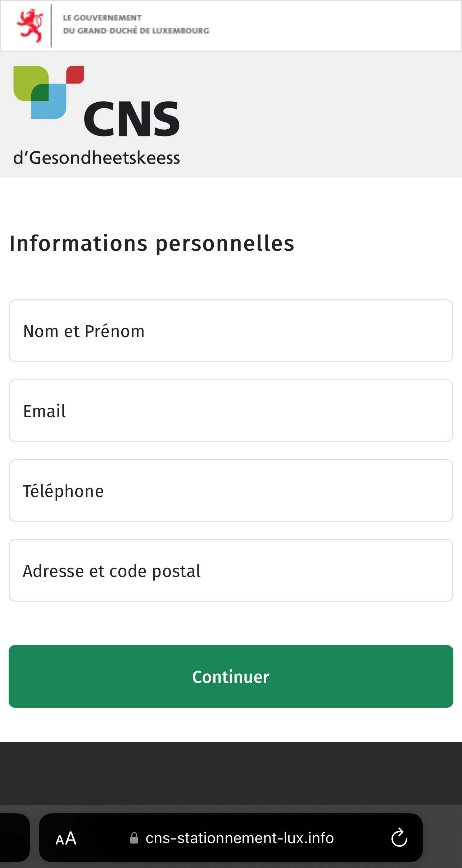Click the red Luxembourg lion emblem
The width and height of the screenshot is (462, 868).
30,26
